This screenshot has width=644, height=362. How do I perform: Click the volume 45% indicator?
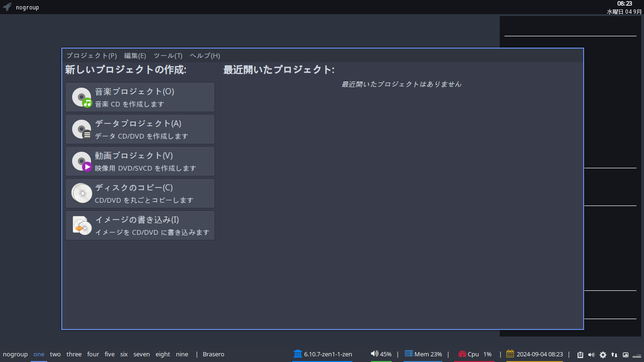coord(382,354)
